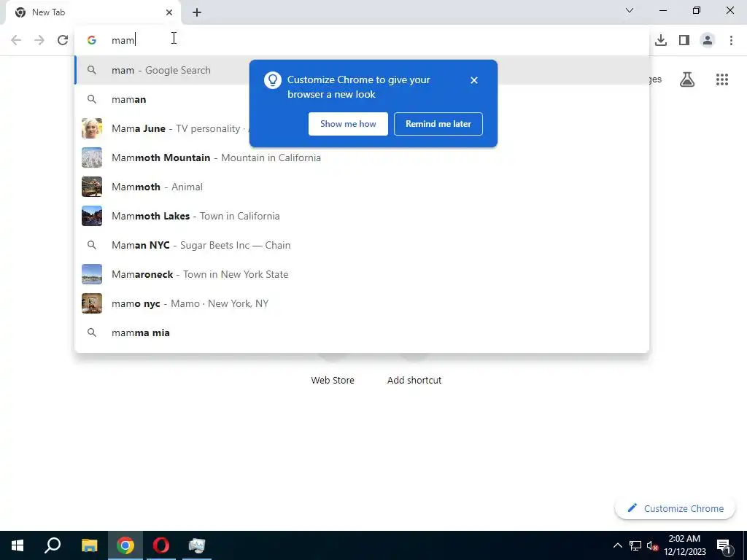Select Mamaroneck suggestion

[362, 274]
